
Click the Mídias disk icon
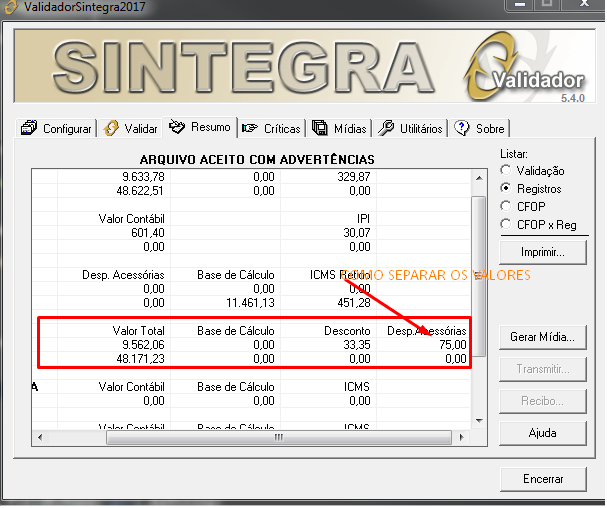coord(320,128)
